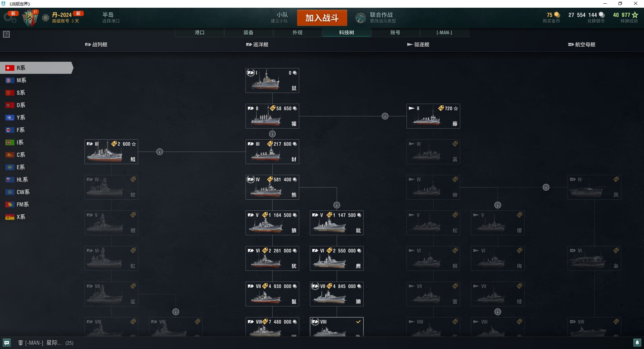Screen dimensions: 644x349
Task: Click the battle type icon beside 联合作战
Action: [361, 18]
